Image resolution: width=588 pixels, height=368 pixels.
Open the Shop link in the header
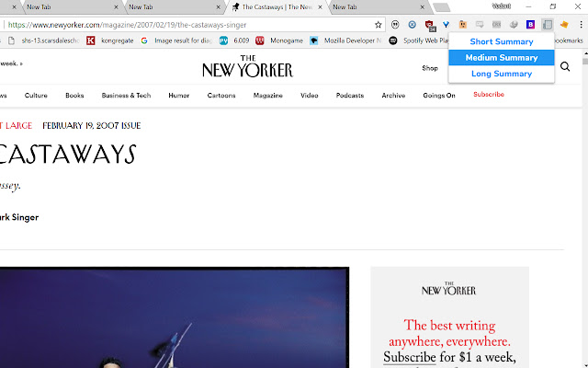[430, 68]
